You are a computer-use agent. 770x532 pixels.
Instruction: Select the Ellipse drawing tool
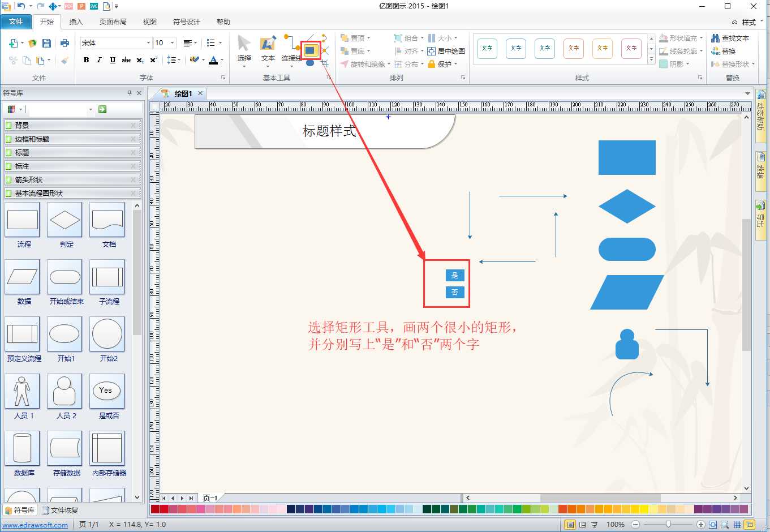(x=309, y=63)
